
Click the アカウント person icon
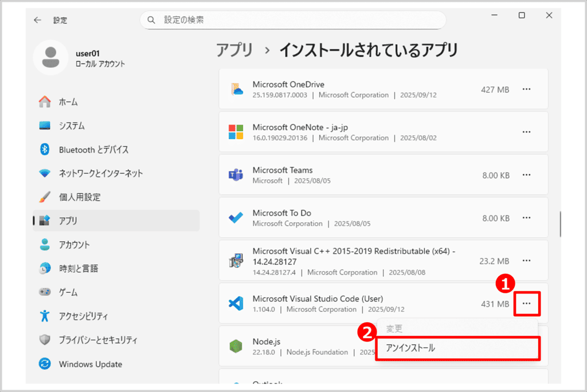tap(45, 245)
